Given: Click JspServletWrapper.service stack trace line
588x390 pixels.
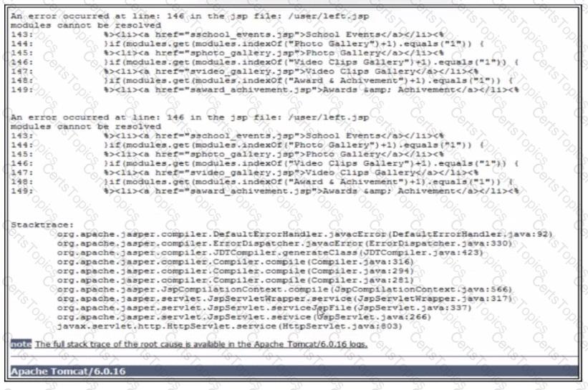Looking at the screenshot, I should [x=284, y=298].
